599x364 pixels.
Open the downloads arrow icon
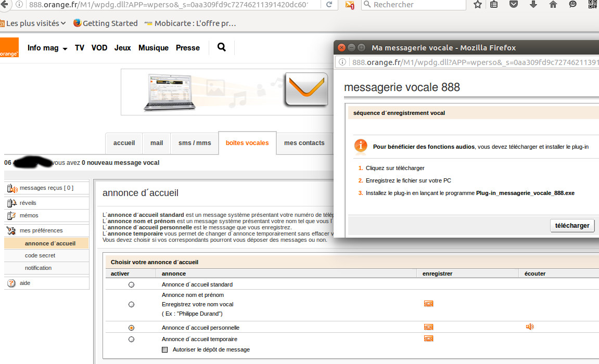coord(533,5)
